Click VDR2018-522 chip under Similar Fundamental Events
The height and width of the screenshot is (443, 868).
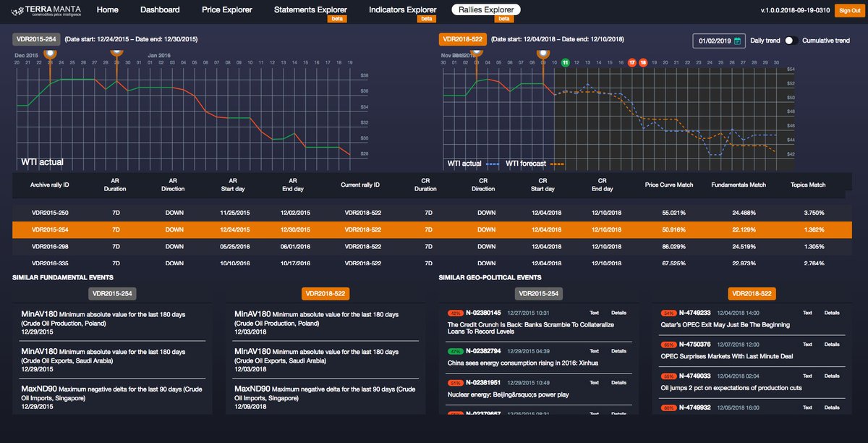(325, 294)
